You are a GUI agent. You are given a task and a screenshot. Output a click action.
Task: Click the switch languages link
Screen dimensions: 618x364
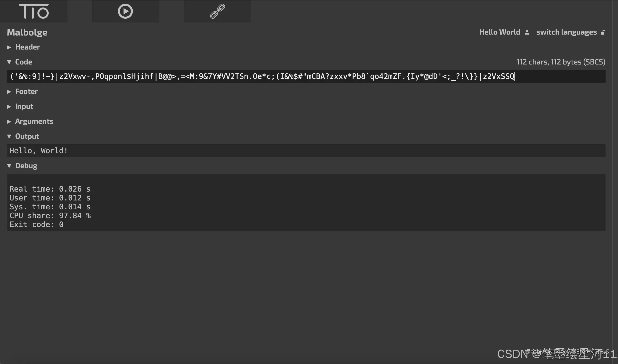566,32
